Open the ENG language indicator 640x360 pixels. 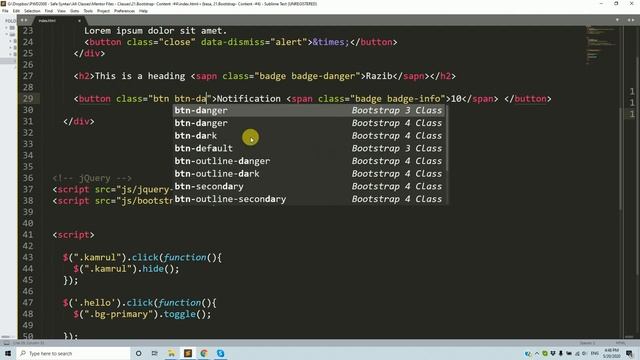tap(595, 353)
